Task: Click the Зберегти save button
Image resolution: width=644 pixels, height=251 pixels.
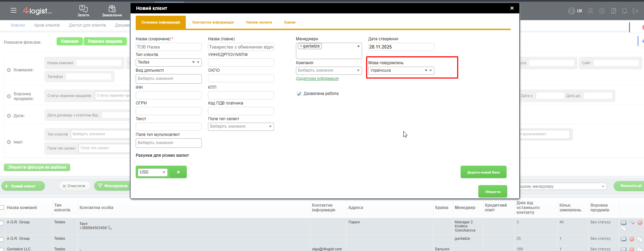Action: pos(492,192)
